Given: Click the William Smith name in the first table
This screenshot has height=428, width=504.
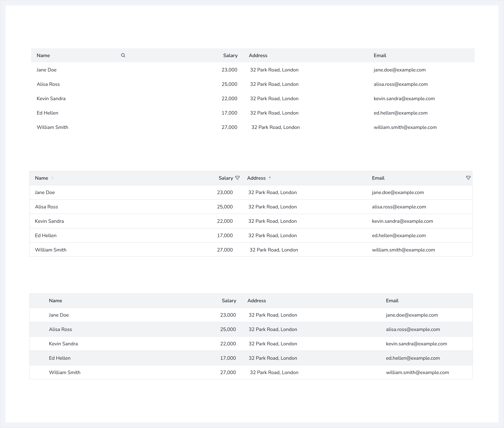Looking at the screenshot, I should click(x=52, y=127).
